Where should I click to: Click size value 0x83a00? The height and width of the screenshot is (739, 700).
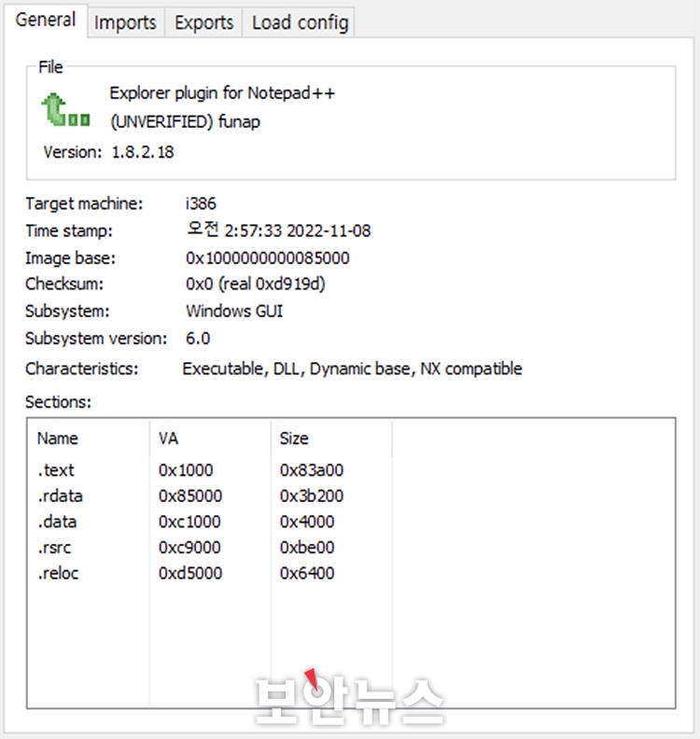tap(312, 470)
